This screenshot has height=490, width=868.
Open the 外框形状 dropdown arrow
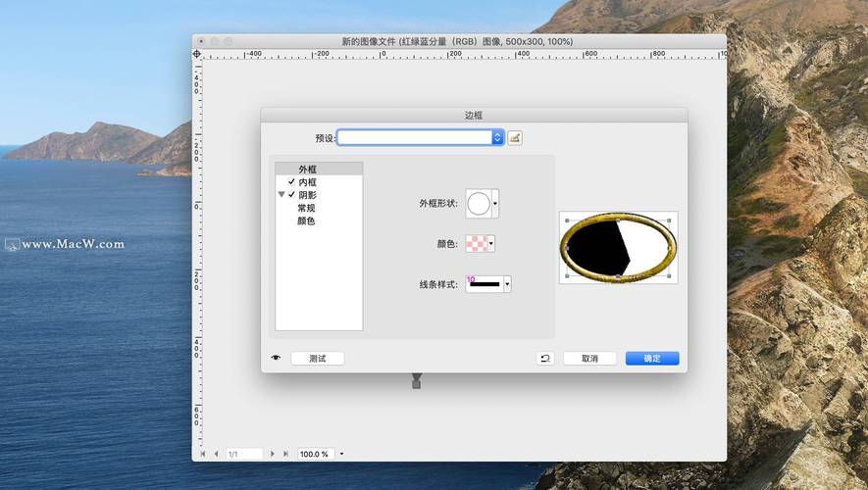[495, 204]
